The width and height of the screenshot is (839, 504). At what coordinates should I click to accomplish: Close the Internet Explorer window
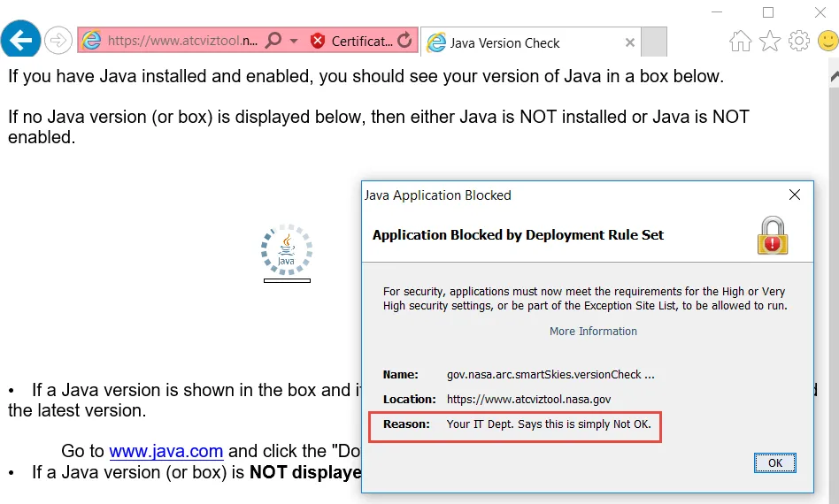click(x=820, y=12)
